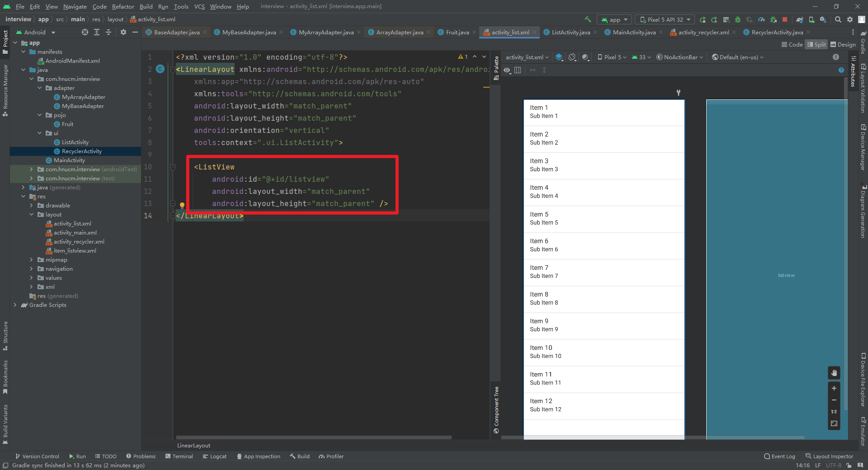This screenshot has width=868, height=470.
Task: Switch editor to Split view mode
Action: pyautogui.click(x=816, y=44)
